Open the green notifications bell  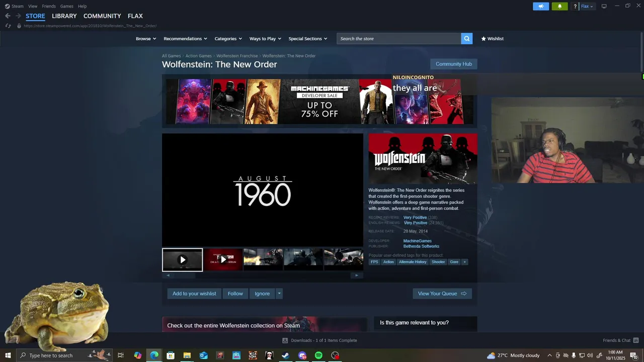pyautogui.click(x=559, y=6)
